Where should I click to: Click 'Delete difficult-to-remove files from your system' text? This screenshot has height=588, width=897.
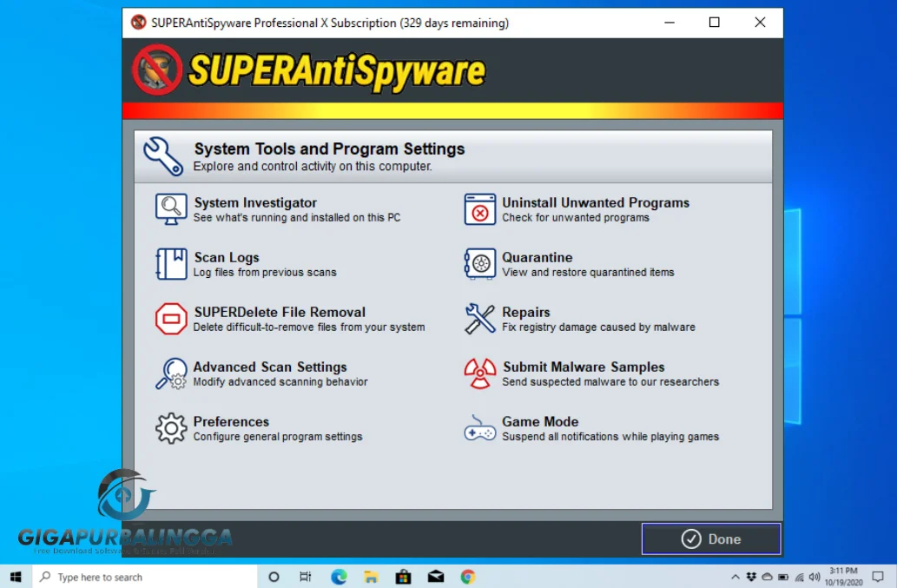click(x=309, y=327)
